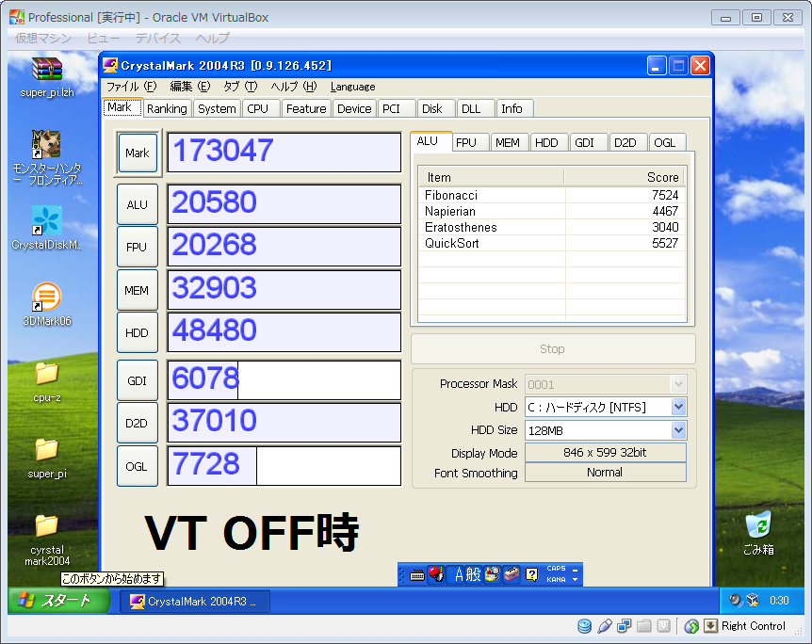Expand the HDD drive dropdown
This screenshot has height=644, width=812.
click(678, 407)
